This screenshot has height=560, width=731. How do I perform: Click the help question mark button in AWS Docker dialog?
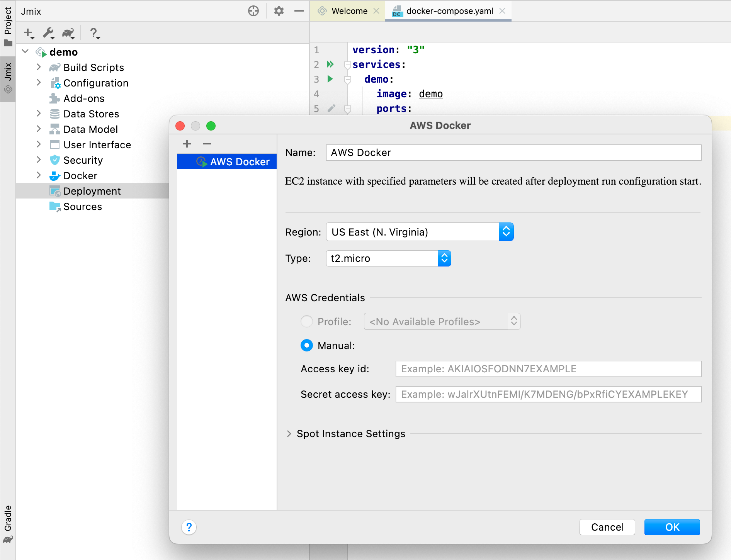click(x=189, y=527)
